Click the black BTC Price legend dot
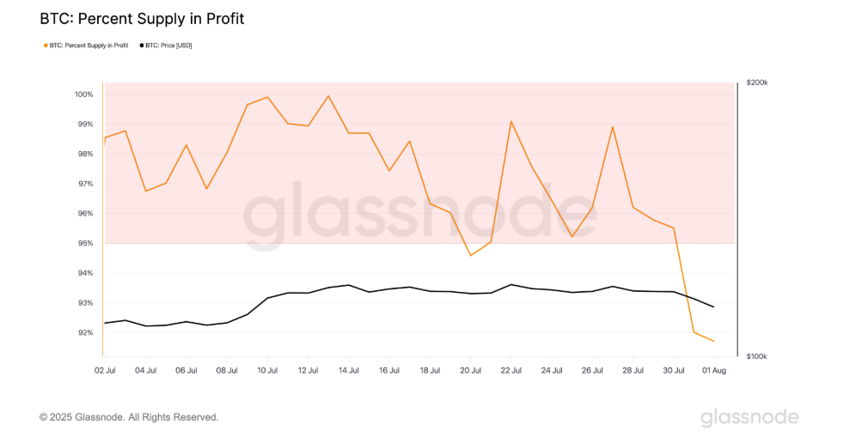Screen dimensions: 868x443 pyautogui.click(x=141, y=46)
